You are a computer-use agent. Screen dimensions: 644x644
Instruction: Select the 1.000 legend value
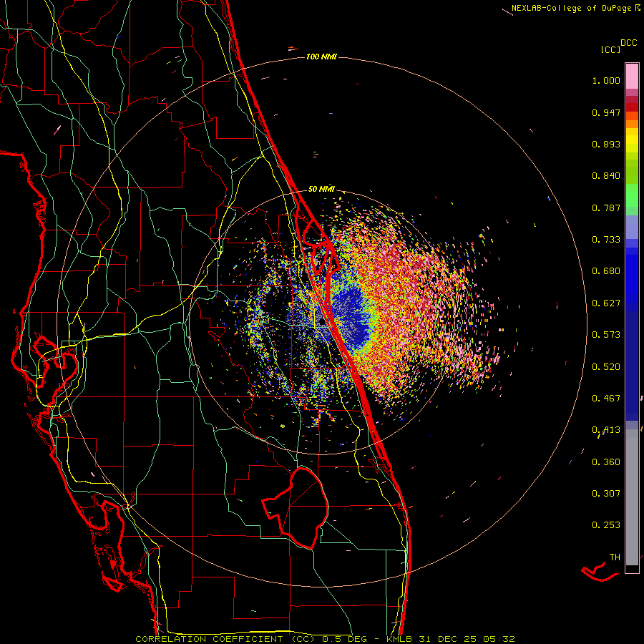tap(606, 80)
